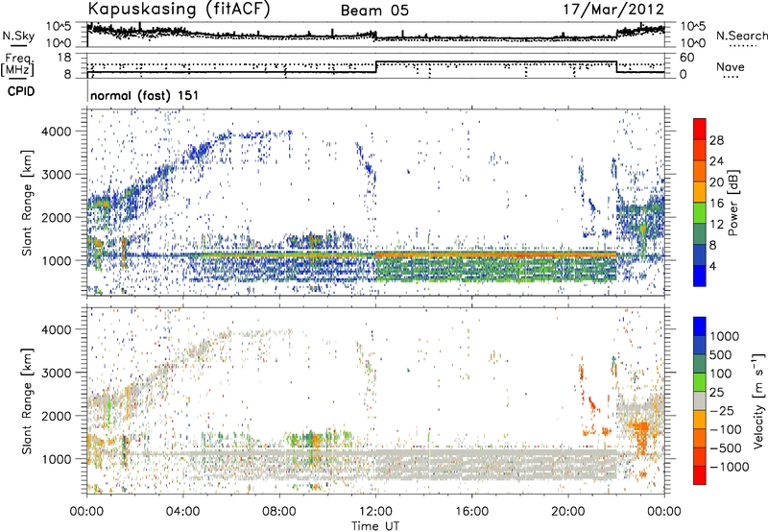Image resolution: width=768 pixels, height=532 pixels.
Task: Click the "N.Search" legend label
Action: click(741, 36)
